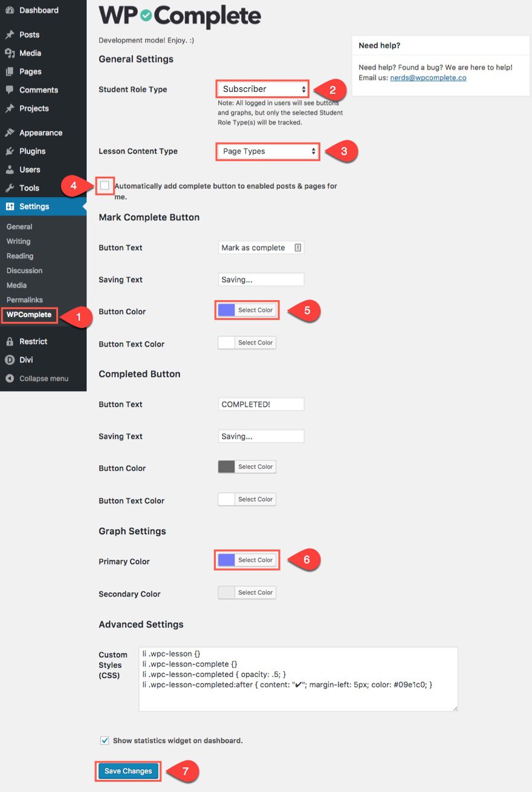Save Changes at the bottom
Viewport: 532px width, 792px height.
click(128, 771)
